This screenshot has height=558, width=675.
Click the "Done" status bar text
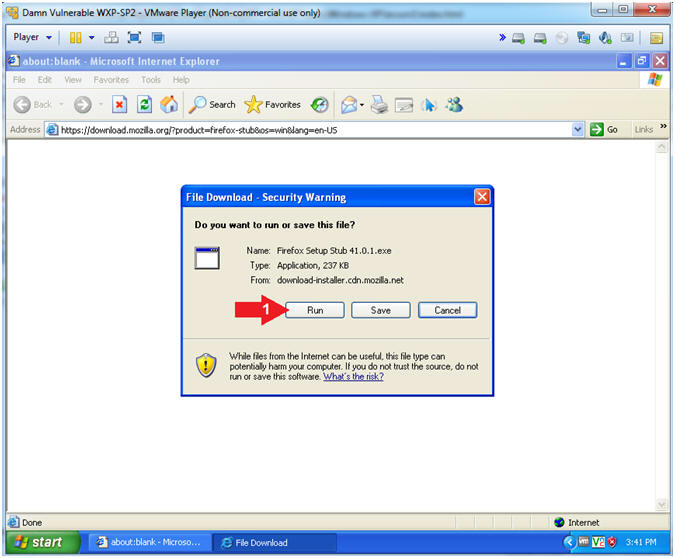(x=32, y=522)
